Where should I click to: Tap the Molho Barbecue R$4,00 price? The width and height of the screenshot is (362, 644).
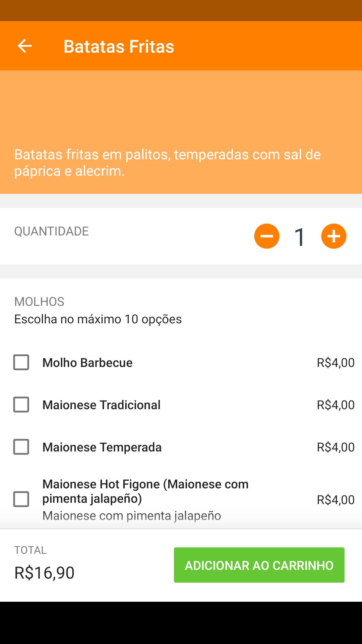coord(336,363)
